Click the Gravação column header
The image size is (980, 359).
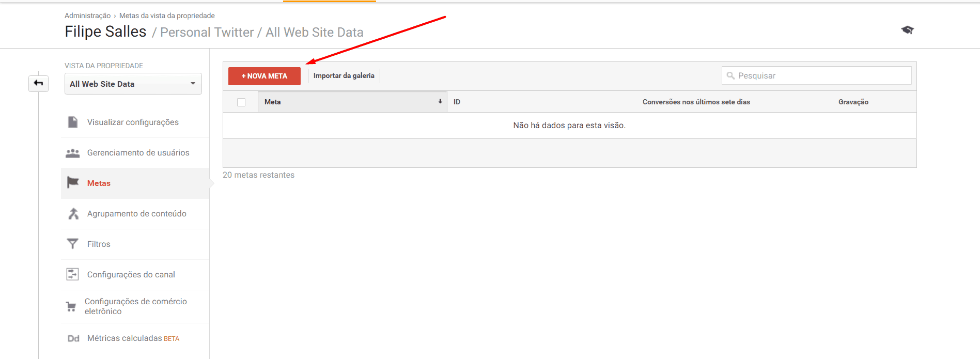tap(853, 102)
